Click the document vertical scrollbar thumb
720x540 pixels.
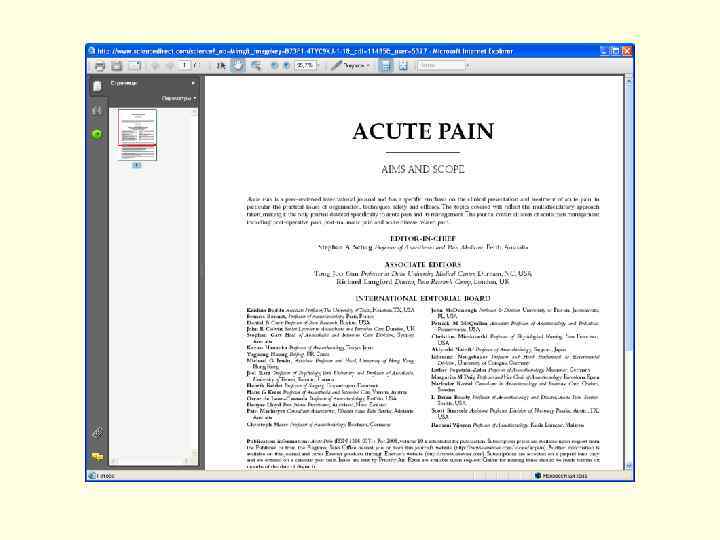click(629, 217)
